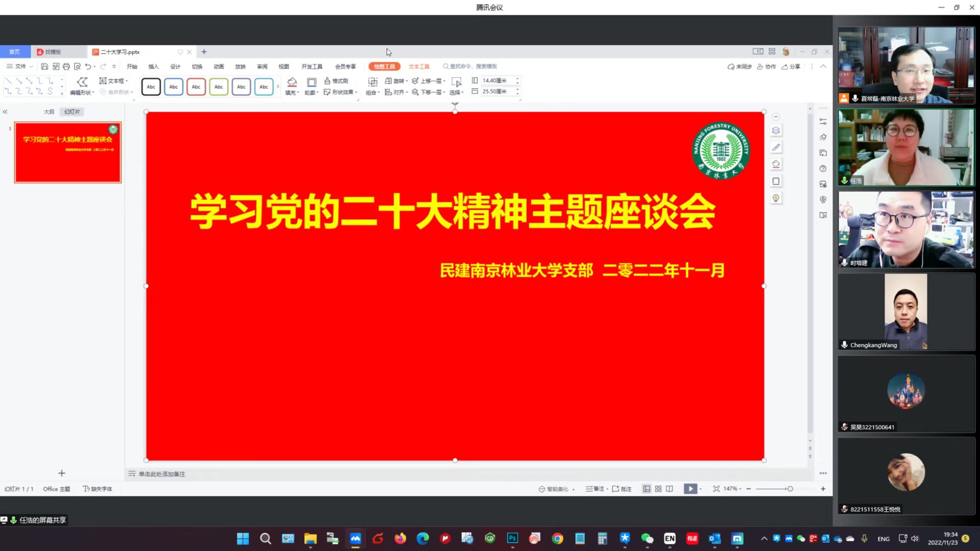Click the fit-to-window icon near zoom percent
The height and width of the screenshot is (551, 980).
click(716, 489)
